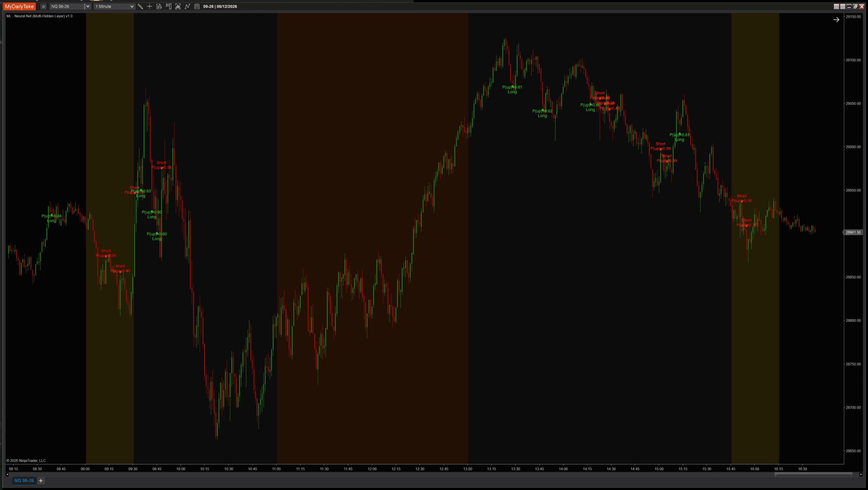This screenshot has height=490, width=868.
Task: Click the 16:30 time axis label
Action: pos(803,469)
